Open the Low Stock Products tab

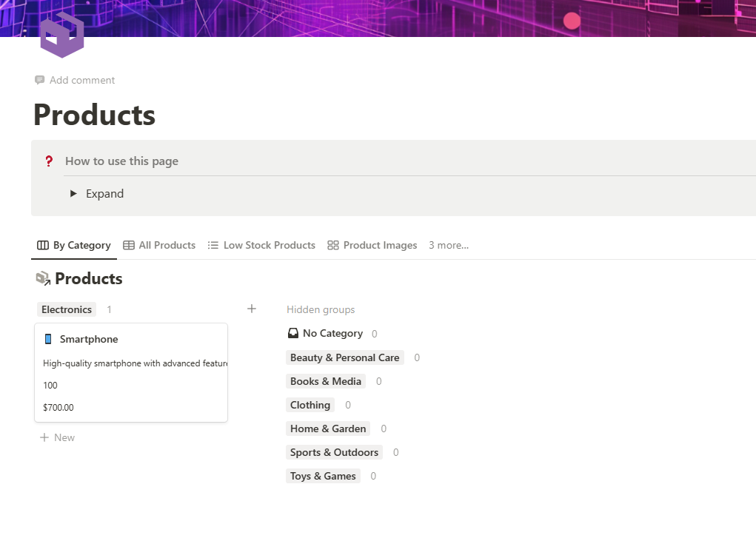tap(261, 246)
